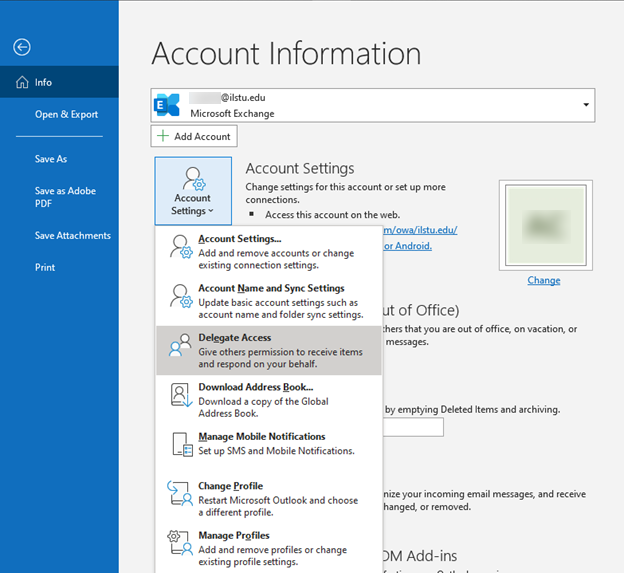Click 'by emptying Deleted Items and archiving.' text

[472, 409]
